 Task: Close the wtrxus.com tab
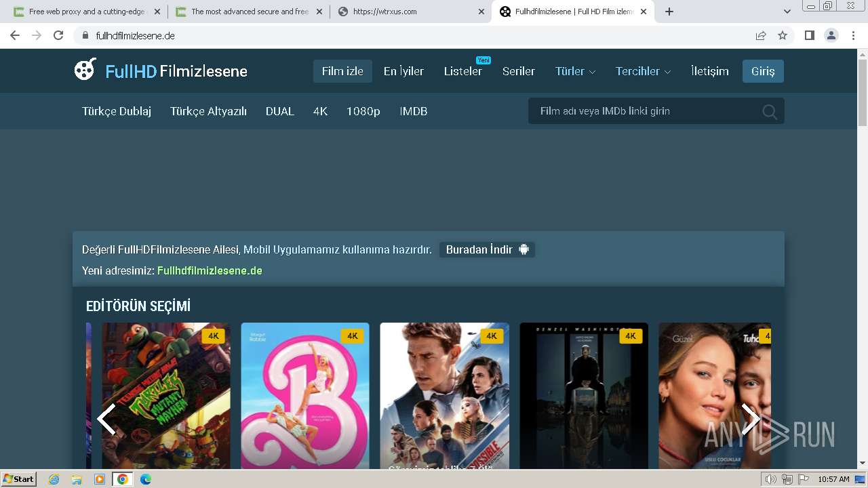click(481, 12)
